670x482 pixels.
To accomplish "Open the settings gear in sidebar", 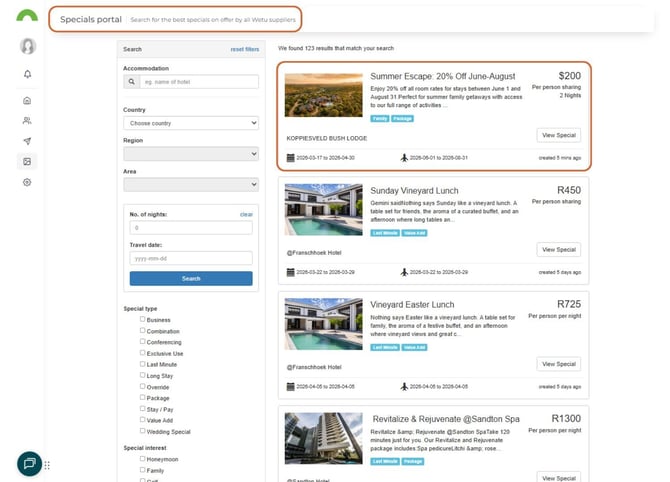I will tap(27, 182).
